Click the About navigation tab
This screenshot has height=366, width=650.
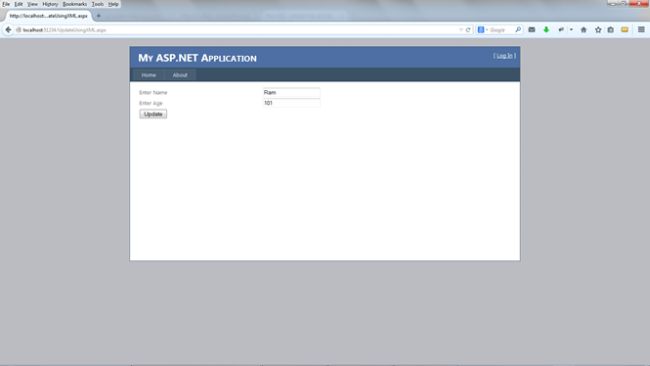[x=180, y=75]
